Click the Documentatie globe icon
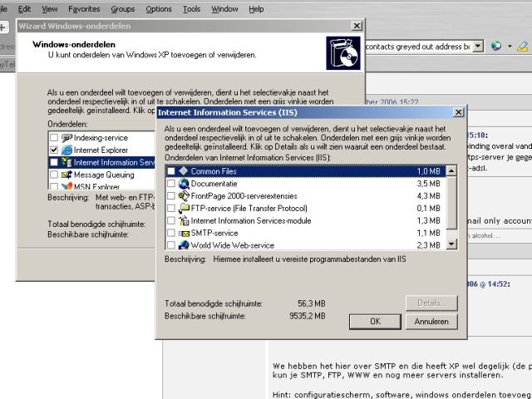Screen dimensions: 532x399 tap(184, 184)
